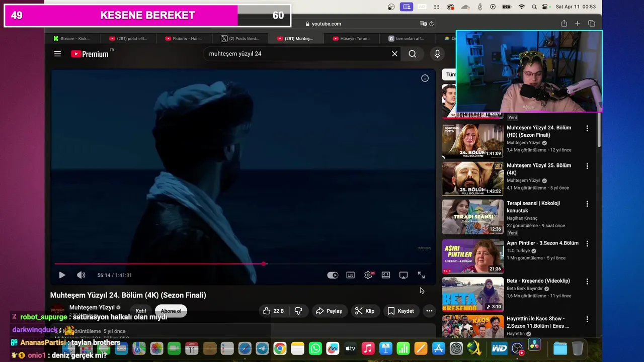Open the info card icon on the video
This screenshot has width=644, height=362.
point(425,78)
